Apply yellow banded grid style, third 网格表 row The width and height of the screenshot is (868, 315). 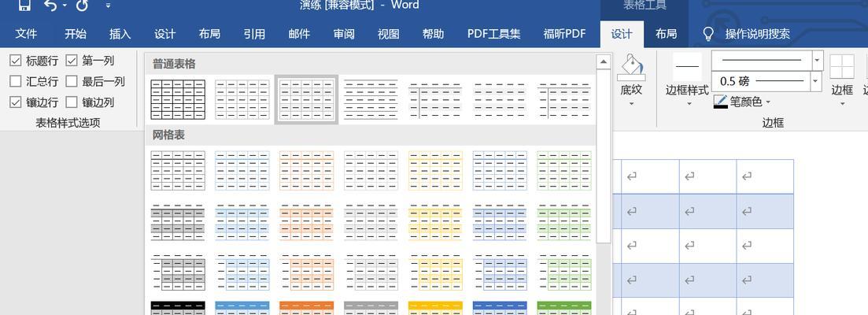point(435,272)
